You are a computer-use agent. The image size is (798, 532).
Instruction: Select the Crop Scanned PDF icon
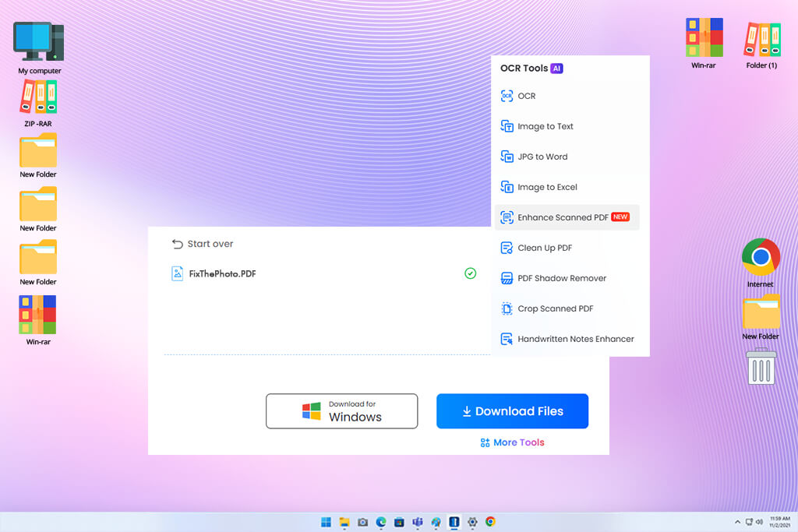click(x=507, y=308)
